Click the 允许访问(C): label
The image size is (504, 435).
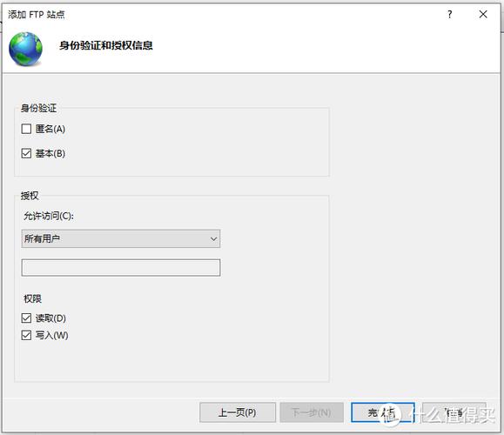click(x=49, y=216)
